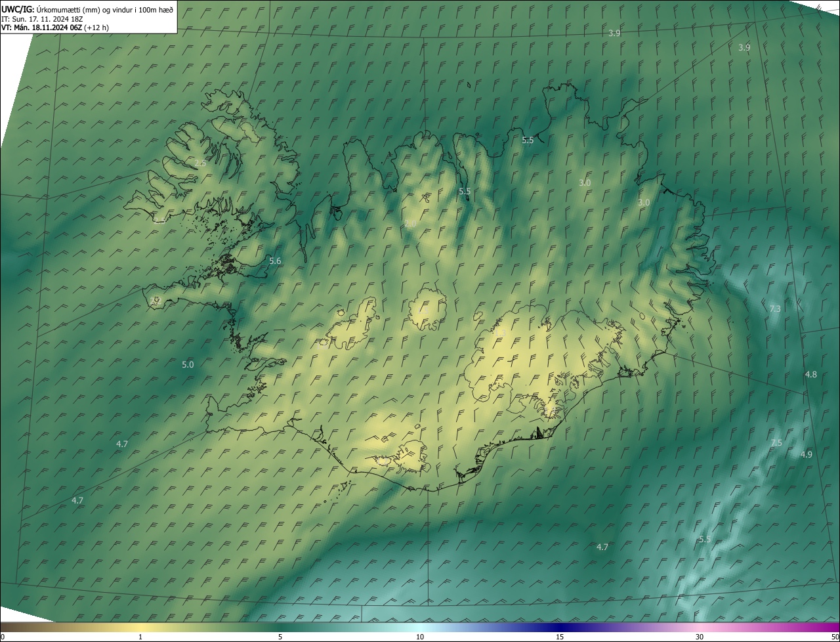Click the 0 tick label on the color scale

click(x=3, y=637)
